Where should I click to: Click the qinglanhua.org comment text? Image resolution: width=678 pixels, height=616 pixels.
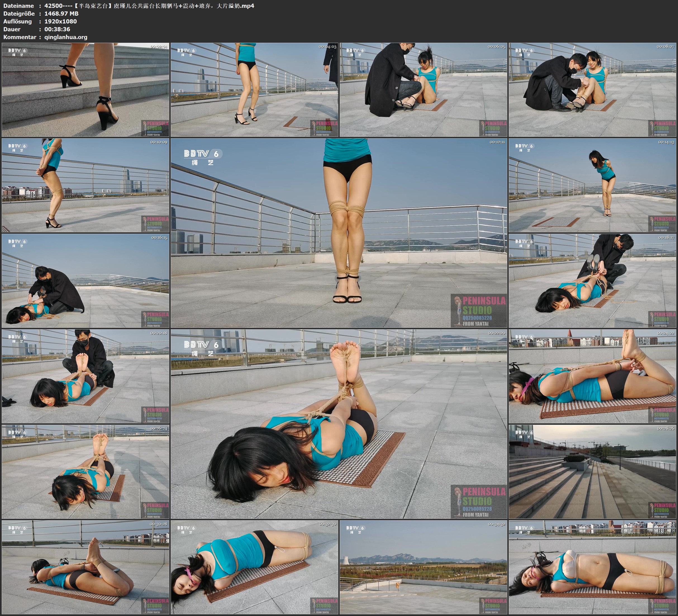click(66, 37)
